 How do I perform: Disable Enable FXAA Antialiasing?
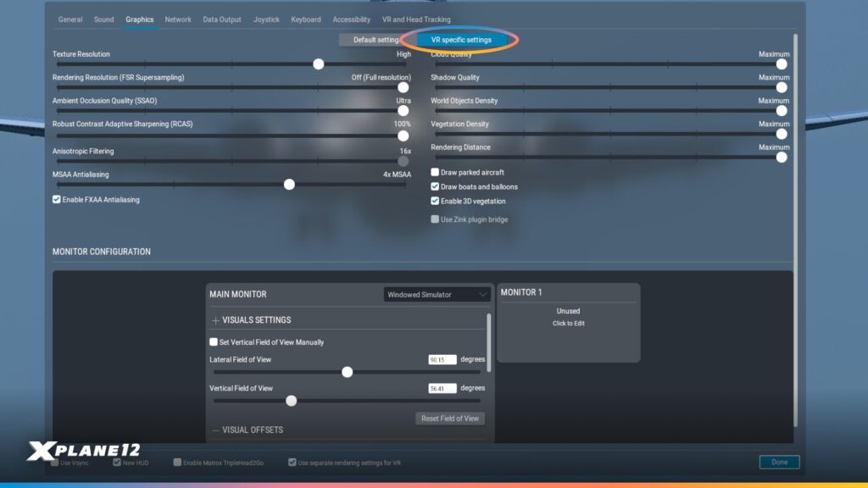click(56, 199)
